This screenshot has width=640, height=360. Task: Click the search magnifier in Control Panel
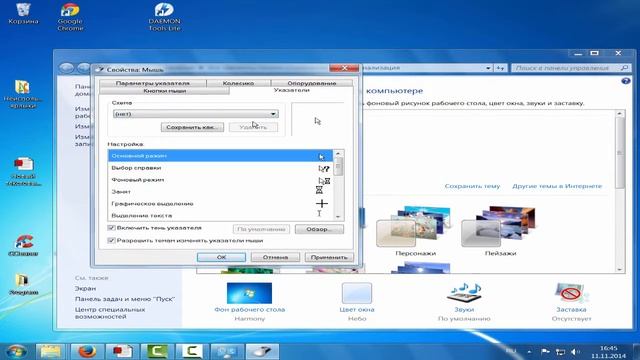pyautogui.click(x=624, y=68)
